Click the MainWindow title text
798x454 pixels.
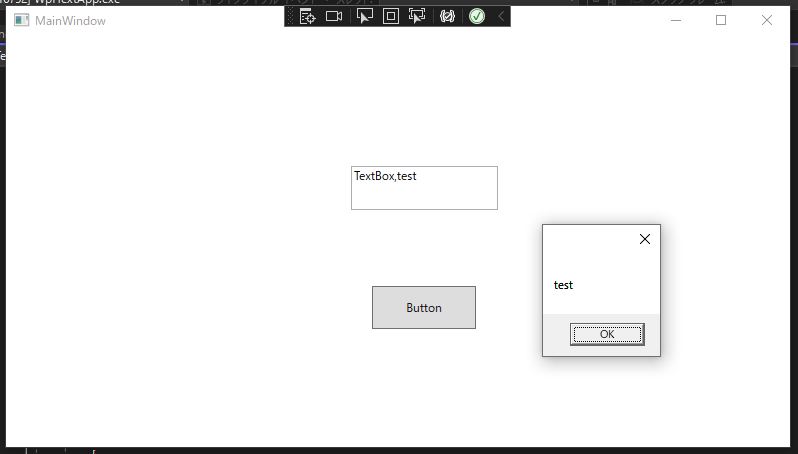point(70,21)
